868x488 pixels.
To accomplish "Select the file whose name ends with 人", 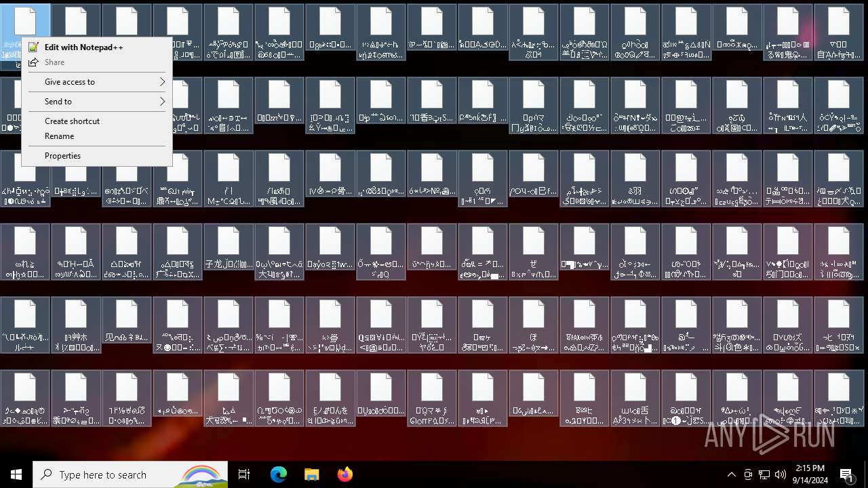I will [x=788, y=106].
